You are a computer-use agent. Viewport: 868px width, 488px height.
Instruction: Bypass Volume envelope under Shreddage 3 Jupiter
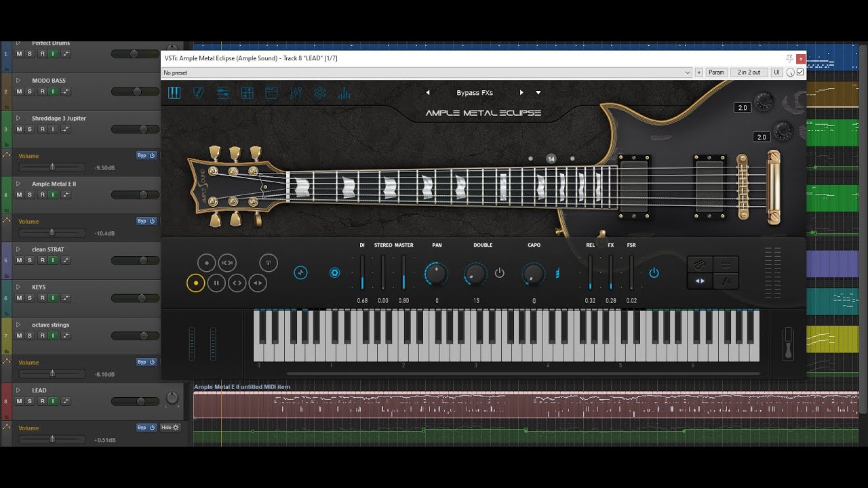(x=146, y=155)
